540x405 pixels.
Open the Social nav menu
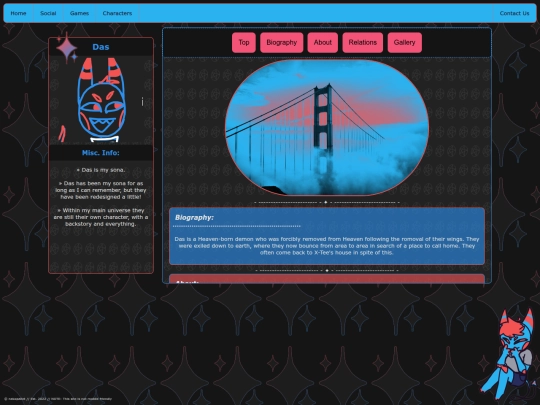click(48, 13)
